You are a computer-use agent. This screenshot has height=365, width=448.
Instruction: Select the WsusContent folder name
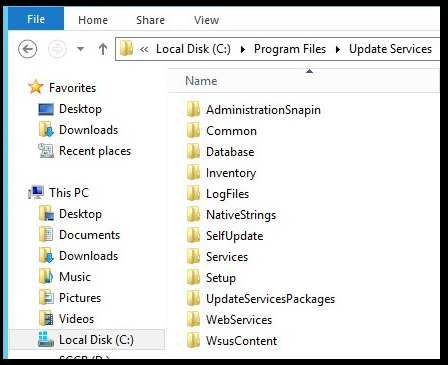(241, 341)
